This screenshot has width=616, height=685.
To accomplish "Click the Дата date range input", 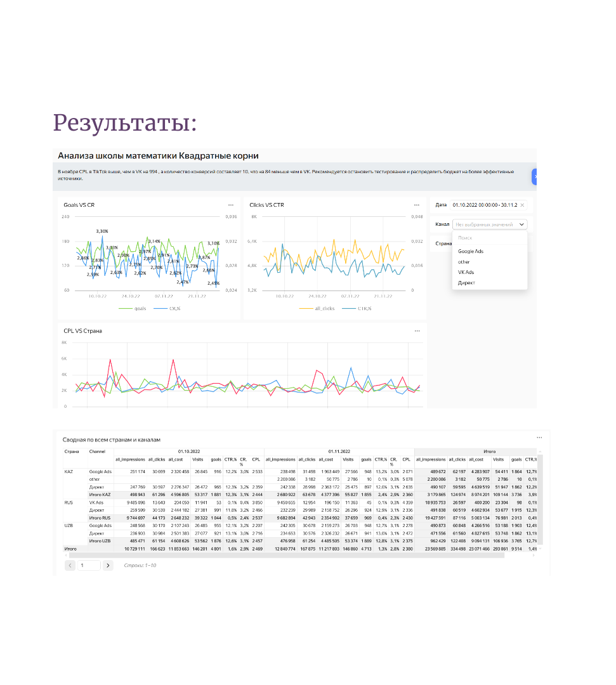I will pos(489,205).
